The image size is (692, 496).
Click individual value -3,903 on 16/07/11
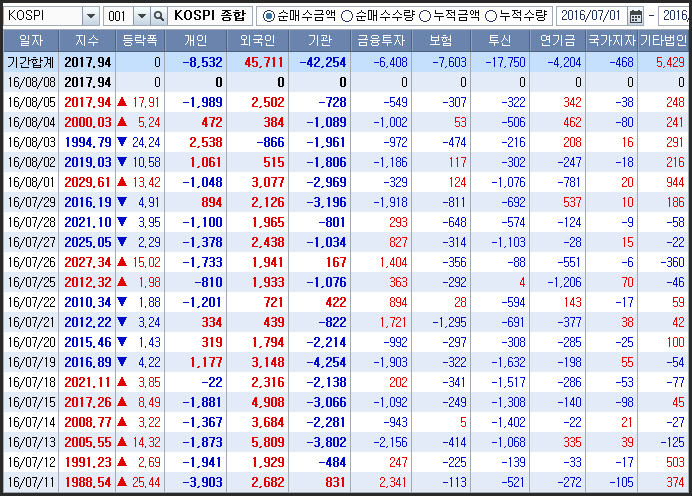(x=202, y=482)
